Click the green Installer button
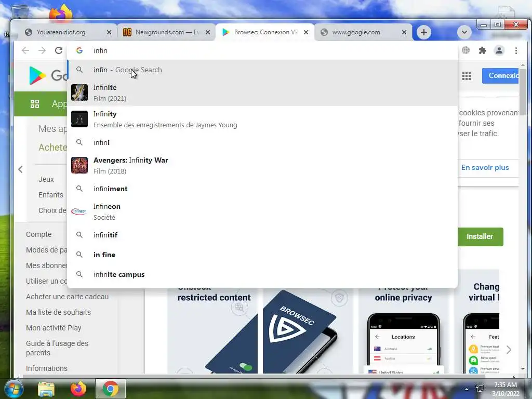 [480, 236]
